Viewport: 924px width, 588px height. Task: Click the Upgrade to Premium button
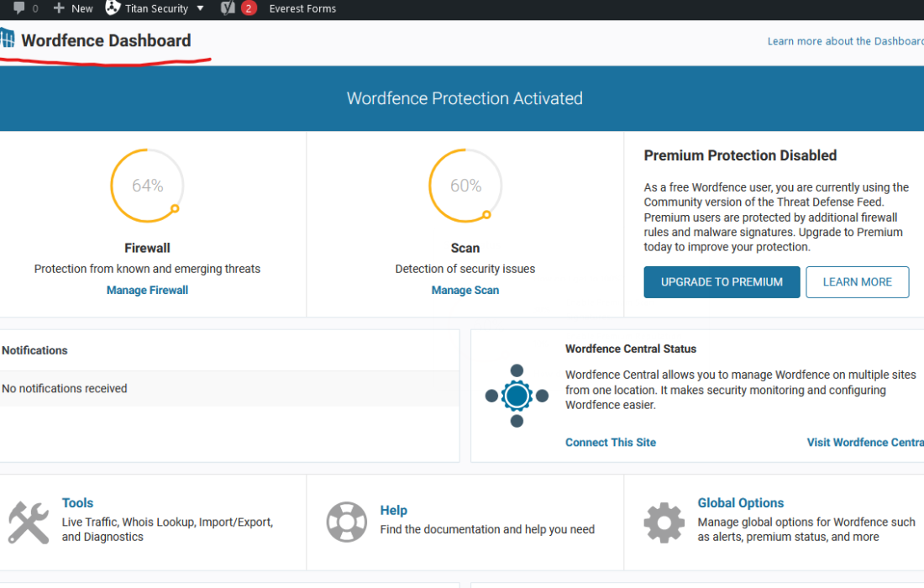coord(722,282)
